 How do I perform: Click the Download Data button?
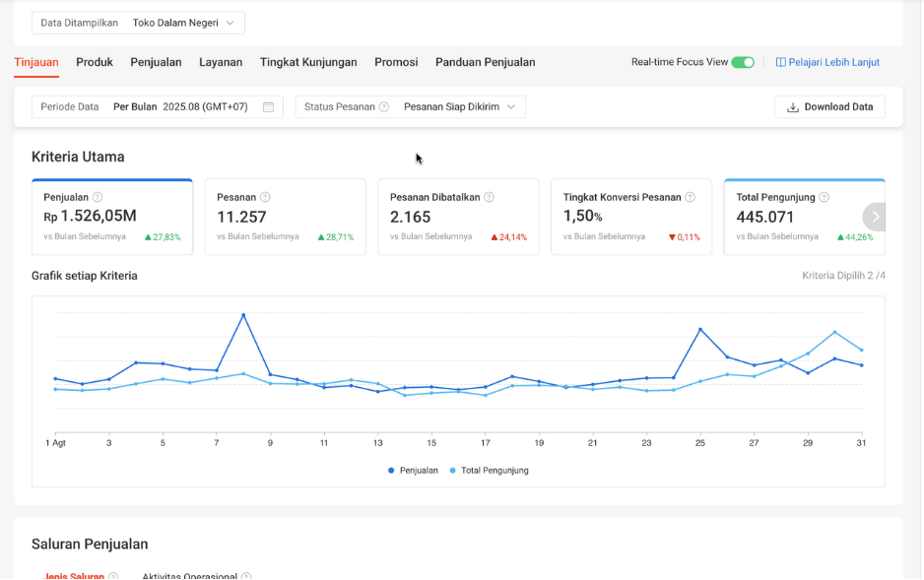(x=829, y=107)
